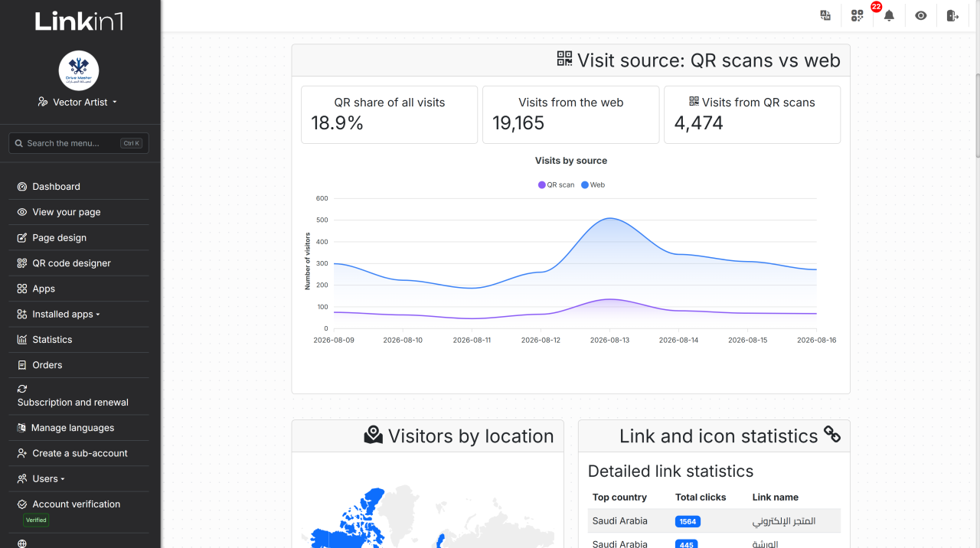Click the Visits by source chart title
Viewport: 980px width, 548px height.
click(571, 161)
